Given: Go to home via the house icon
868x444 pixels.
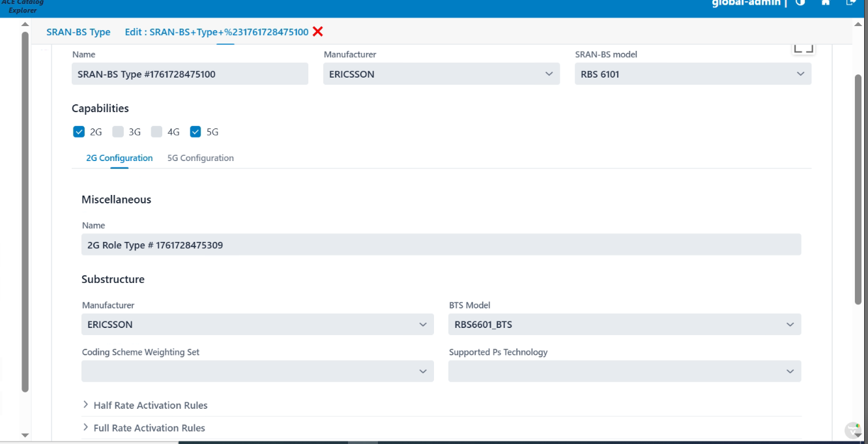Looking at the screenshot, I should click(826, 3).
